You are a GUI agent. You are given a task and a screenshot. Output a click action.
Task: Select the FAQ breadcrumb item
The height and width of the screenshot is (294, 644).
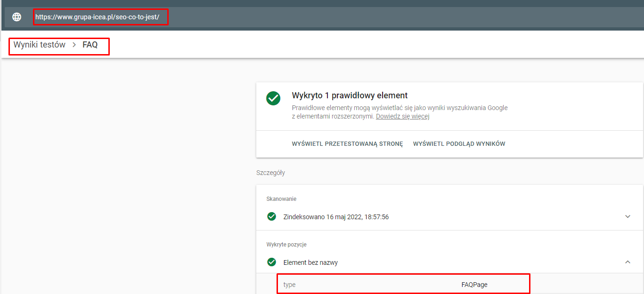(x=90, y=45)
